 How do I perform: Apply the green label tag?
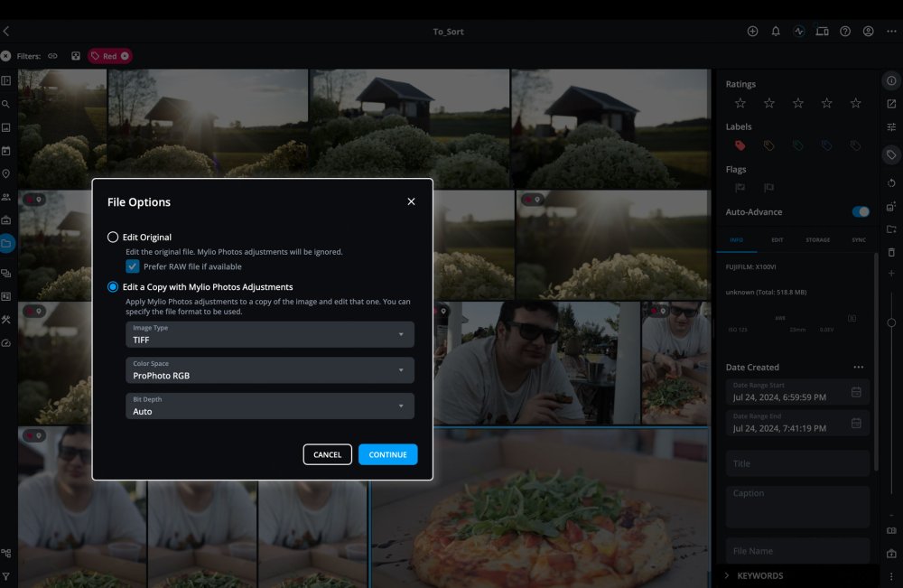click(x=797, y=145)
